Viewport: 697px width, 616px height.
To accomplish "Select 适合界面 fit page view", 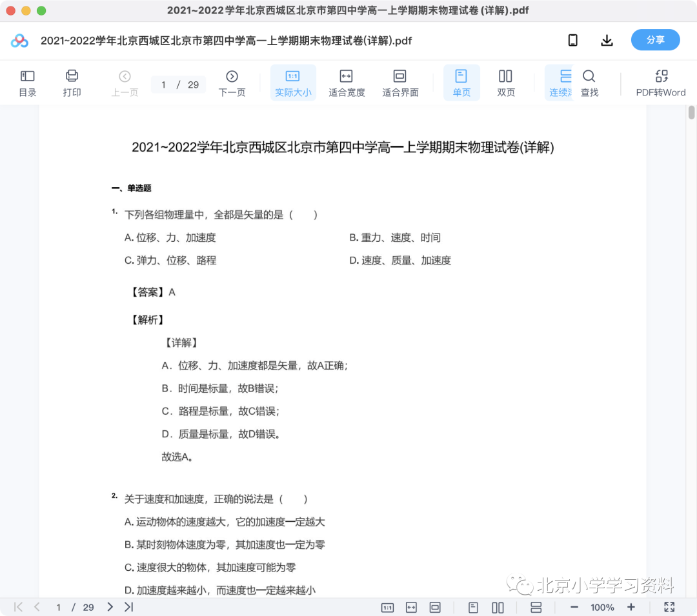I will pyautogui.click(x=401, y=83).
